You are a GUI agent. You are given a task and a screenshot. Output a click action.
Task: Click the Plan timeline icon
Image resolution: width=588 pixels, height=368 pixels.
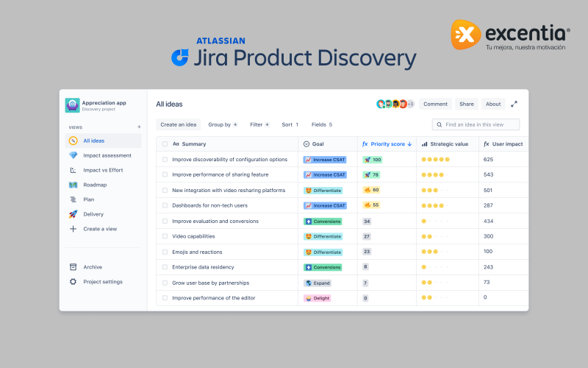[73, 199]
